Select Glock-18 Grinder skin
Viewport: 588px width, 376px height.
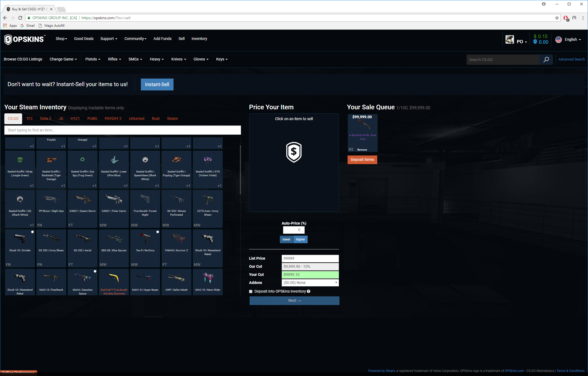point(20,248)
